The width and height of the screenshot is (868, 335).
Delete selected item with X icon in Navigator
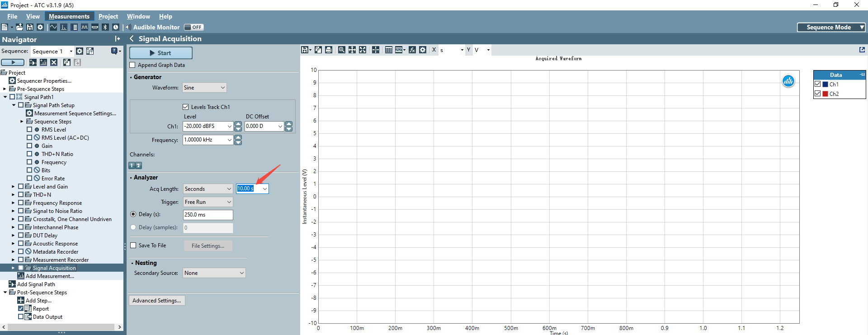click(54, 62)
